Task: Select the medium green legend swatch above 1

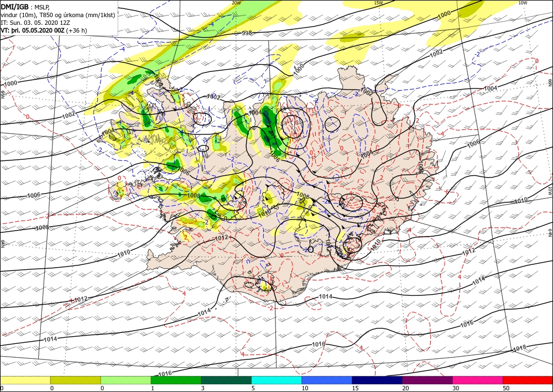Action: coord(176,380)
